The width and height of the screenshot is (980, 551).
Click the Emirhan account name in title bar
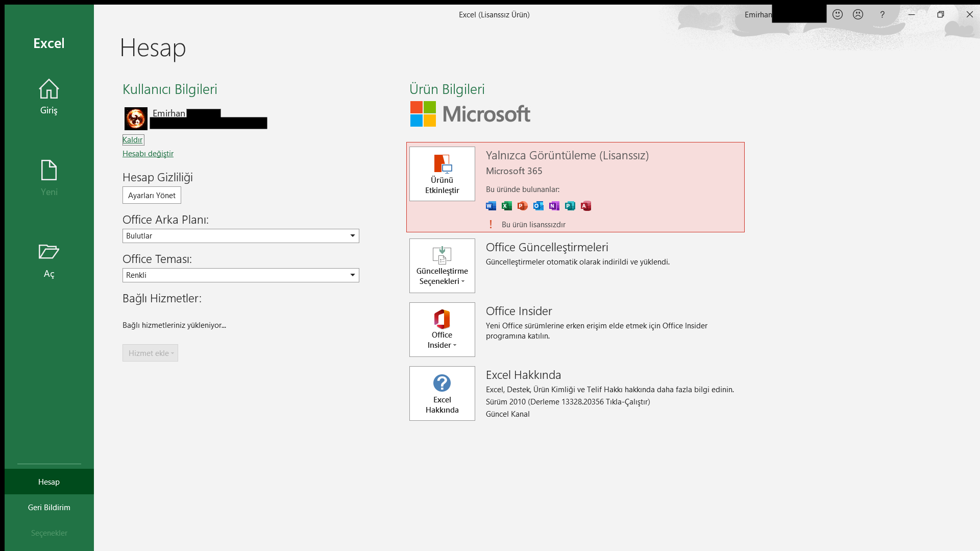(758, 15)
